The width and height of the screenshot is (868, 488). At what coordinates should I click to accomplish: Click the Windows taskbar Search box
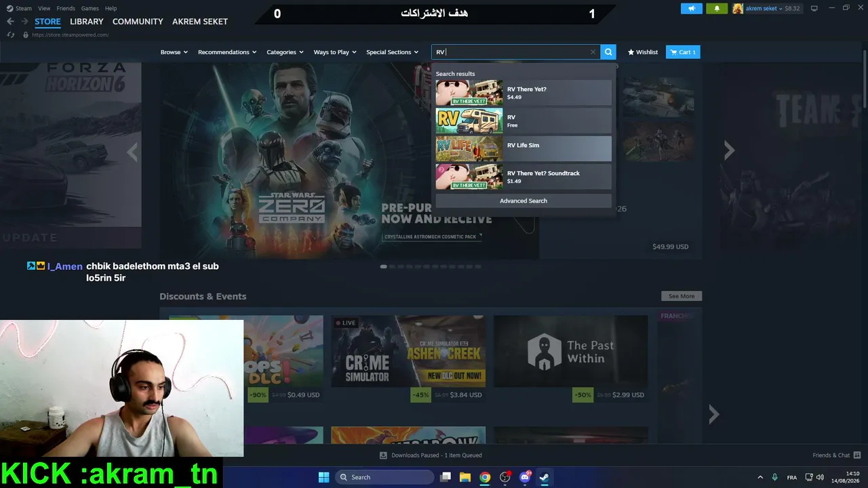point(384,477)
